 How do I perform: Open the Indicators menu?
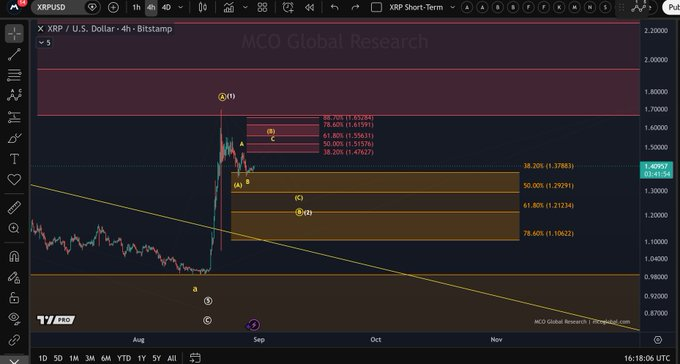(229, 7)
